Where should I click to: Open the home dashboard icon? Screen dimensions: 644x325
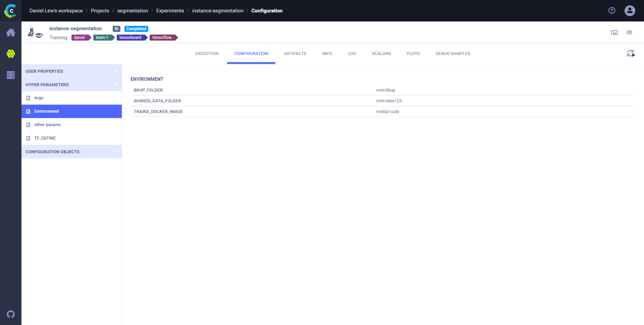11,33
